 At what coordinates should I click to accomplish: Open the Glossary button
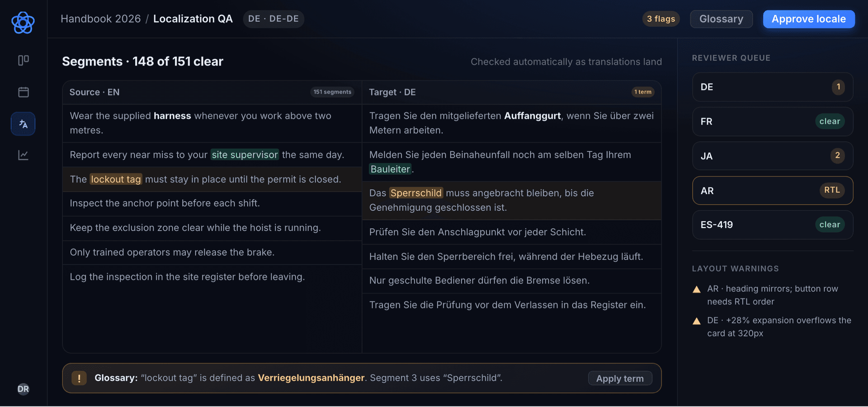pos(721,19)
